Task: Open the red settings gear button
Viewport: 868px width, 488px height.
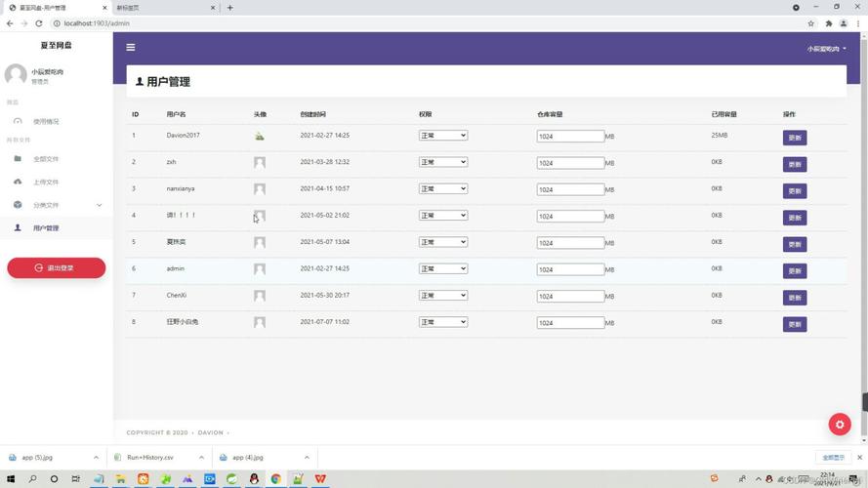Action: coord(840,425)
